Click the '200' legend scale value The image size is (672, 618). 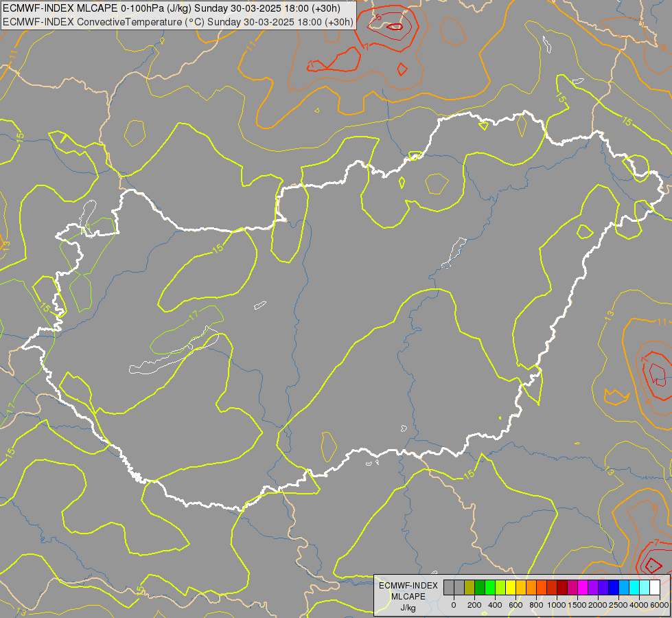(474, 605)
